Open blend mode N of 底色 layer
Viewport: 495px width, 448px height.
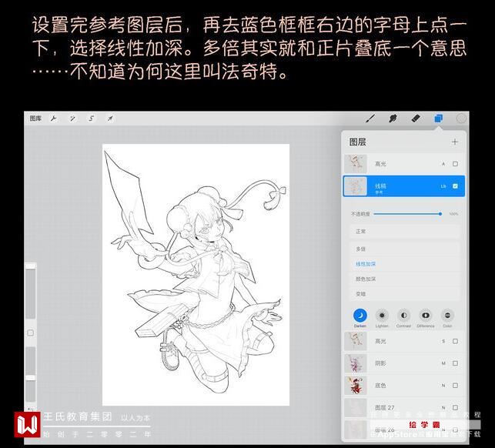(443, 386)
